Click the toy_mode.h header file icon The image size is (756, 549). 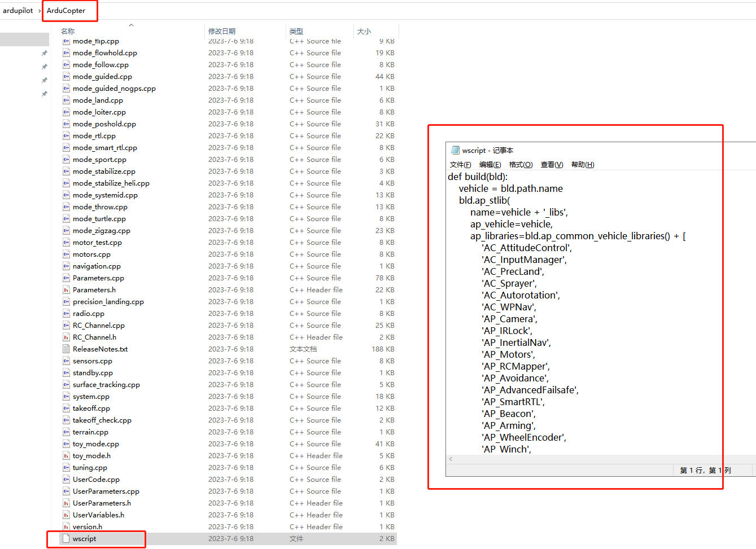pos(66,456)
